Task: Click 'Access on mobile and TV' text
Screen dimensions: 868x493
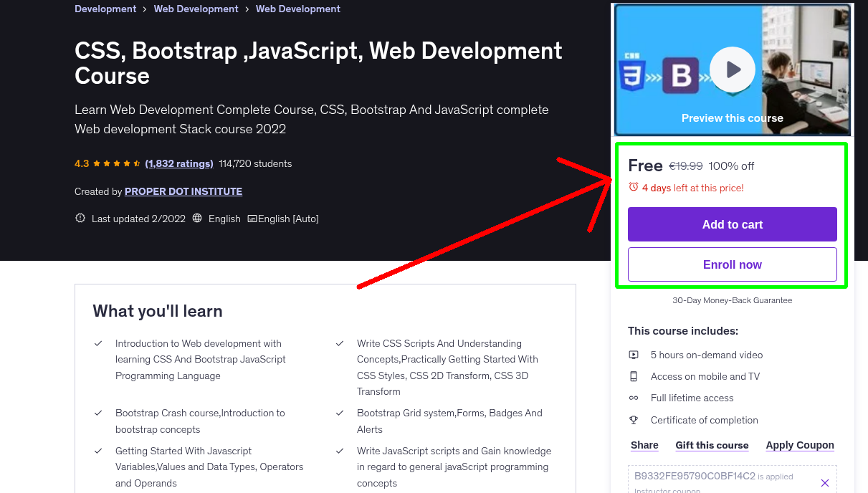Action: pyautogui.click(x=705, y=376)
